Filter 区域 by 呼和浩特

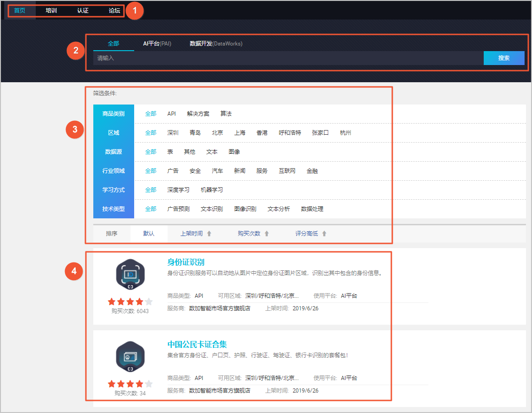click(x=290, y=133)
